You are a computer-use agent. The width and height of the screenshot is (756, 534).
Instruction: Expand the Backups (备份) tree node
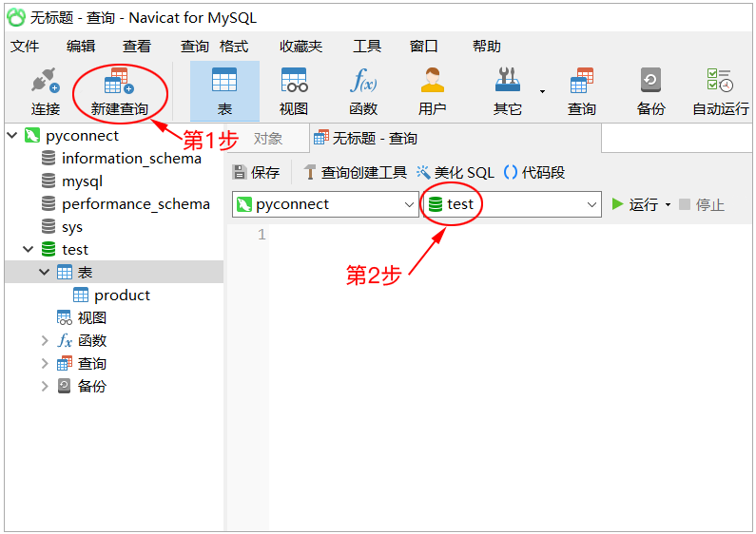[45, 386]
